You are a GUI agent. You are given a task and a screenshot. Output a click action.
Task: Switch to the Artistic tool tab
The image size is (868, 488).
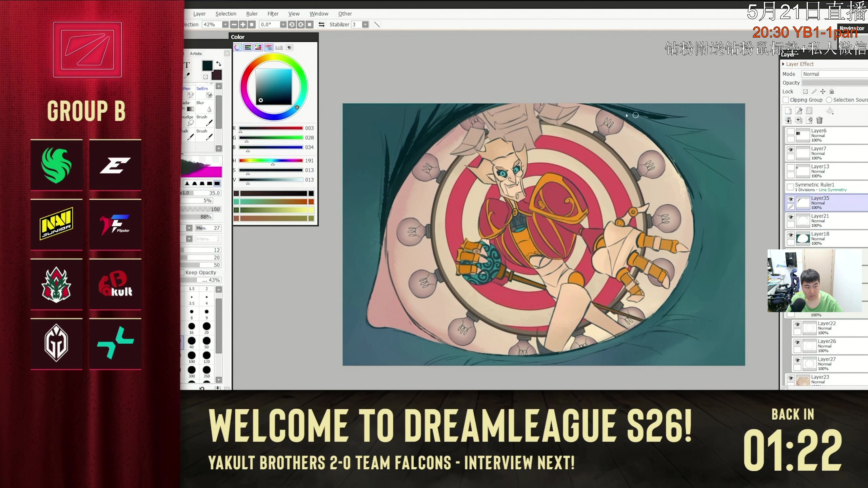[196, 54]
